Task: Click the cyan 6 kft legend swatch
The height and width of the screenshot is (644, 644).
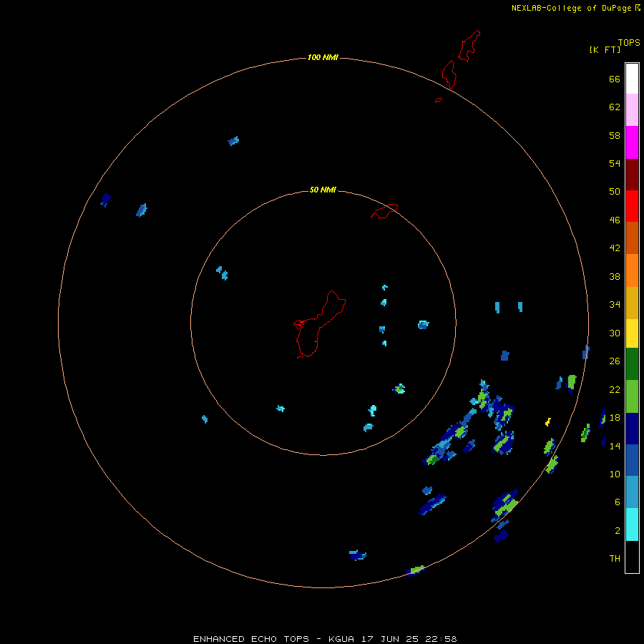Action: 632,525
